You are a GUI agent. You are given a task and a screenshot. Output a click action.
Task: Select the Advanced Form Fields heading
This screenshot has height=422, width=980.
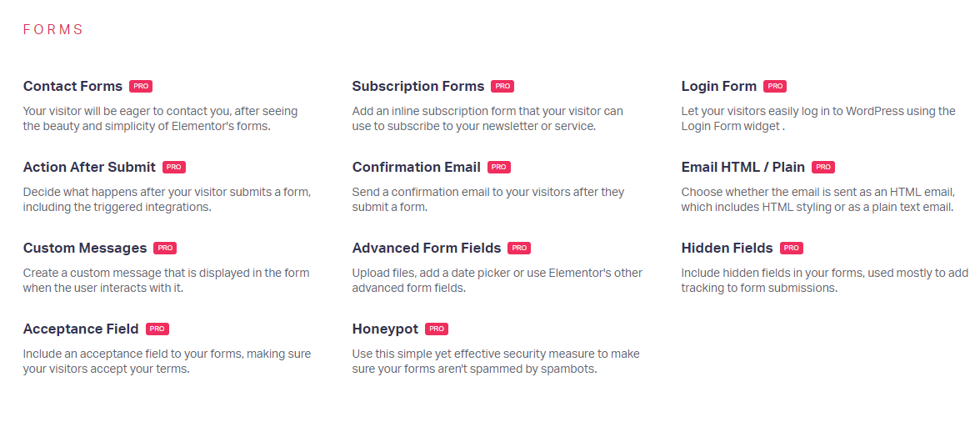pos(427,249)
